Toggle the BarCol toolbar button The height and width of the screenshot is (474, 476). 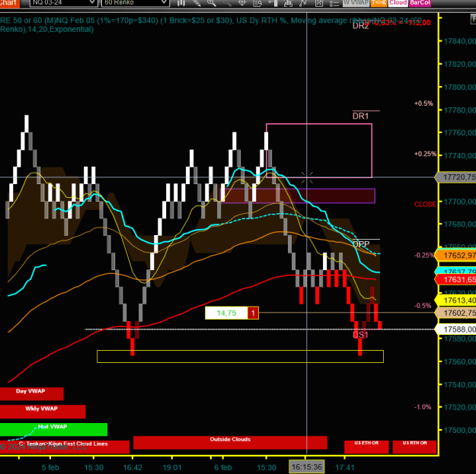point(420,3)
